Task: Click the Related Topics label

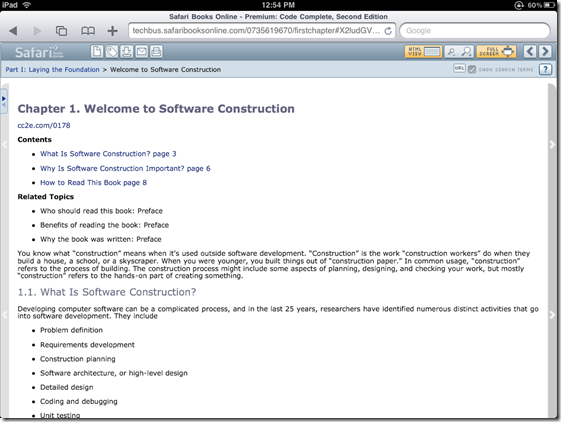Action: 45,197
